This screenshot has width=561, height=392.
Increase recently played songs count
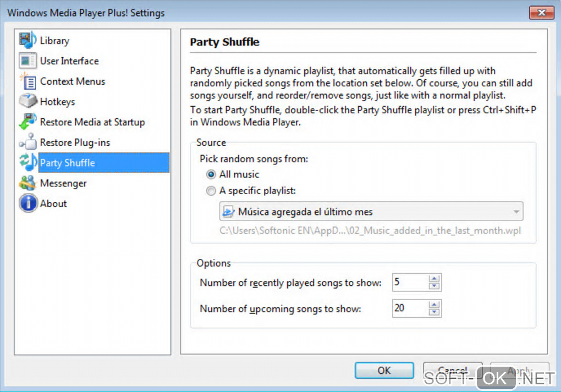coord(434,279)
